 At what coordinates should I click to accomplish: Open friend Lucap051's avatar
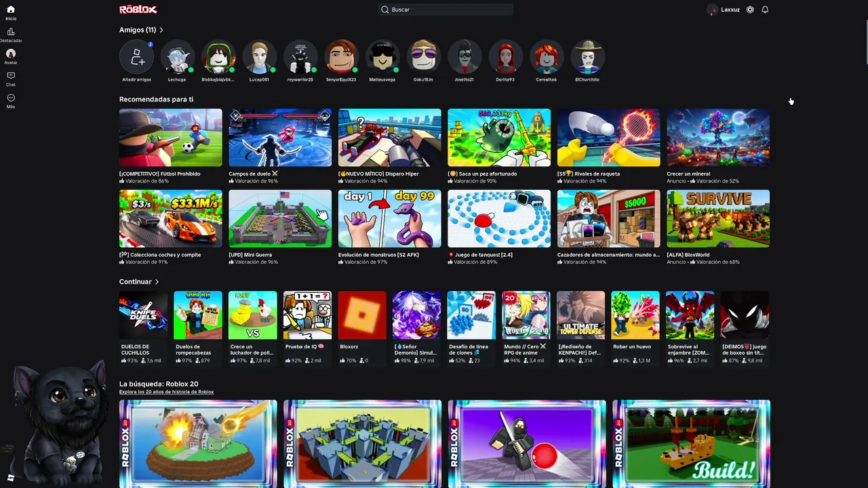[259, 57]
